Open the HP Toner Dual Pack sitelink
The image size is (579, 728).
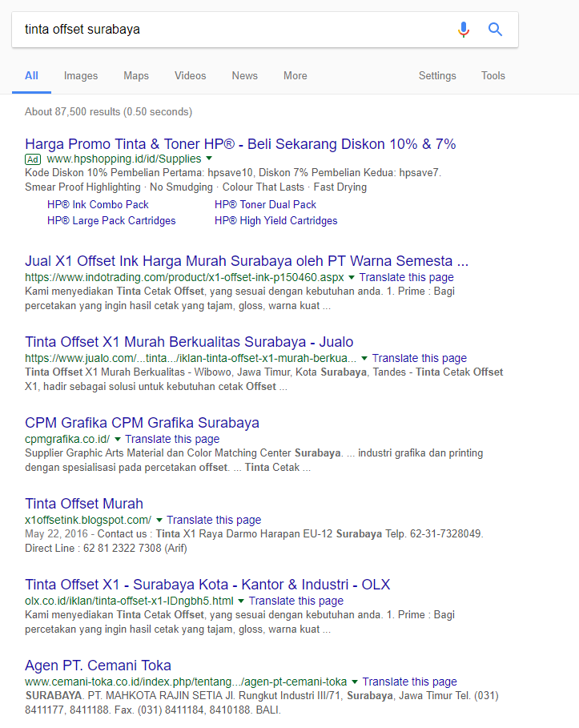(265, 205)
